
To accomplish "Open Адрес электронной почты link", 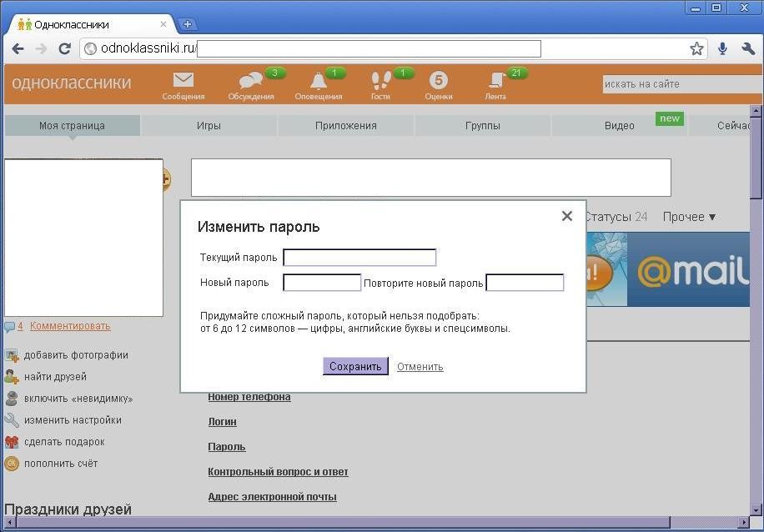I will (273, 497).
